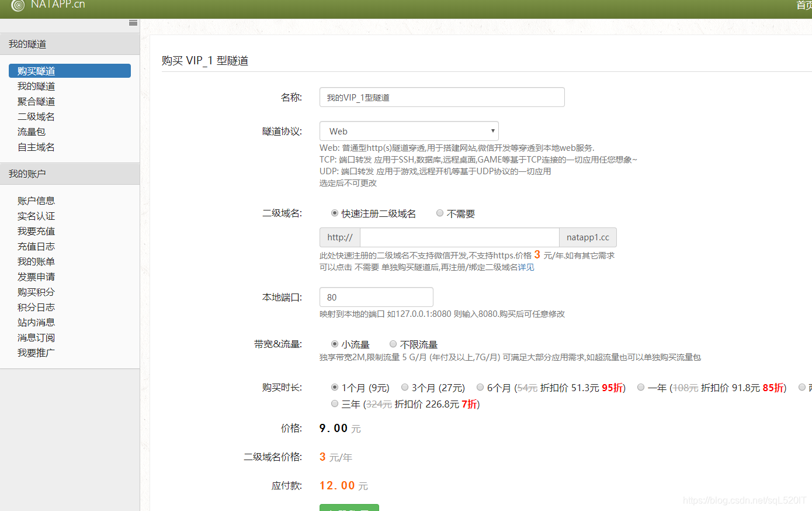Open 我的隧道 sidebar item

coord(36,86)
